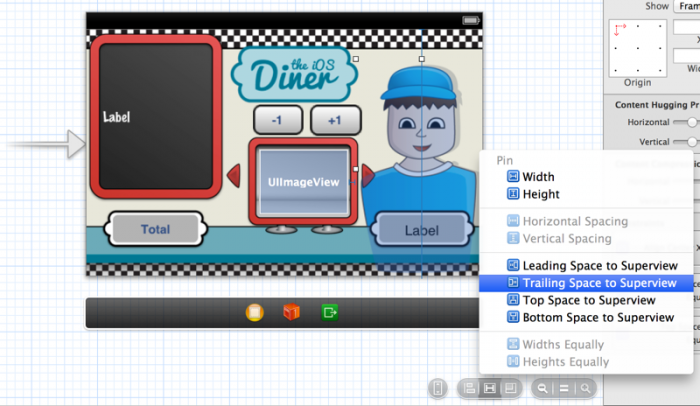Screen dimensions: 700x406
Task: Click the Leading Space constraint icon
Action: (513, 265)
